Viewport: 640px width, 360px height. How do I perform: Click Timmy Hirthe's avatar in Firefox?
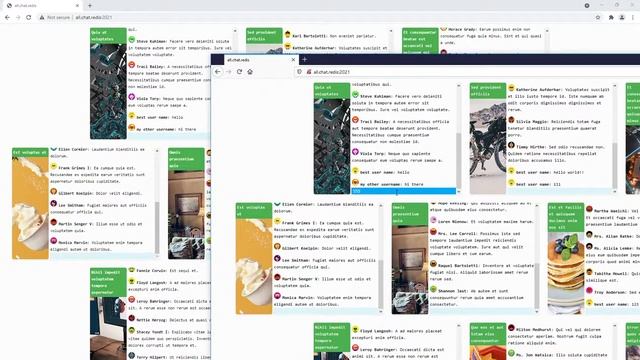pos(511,145)
